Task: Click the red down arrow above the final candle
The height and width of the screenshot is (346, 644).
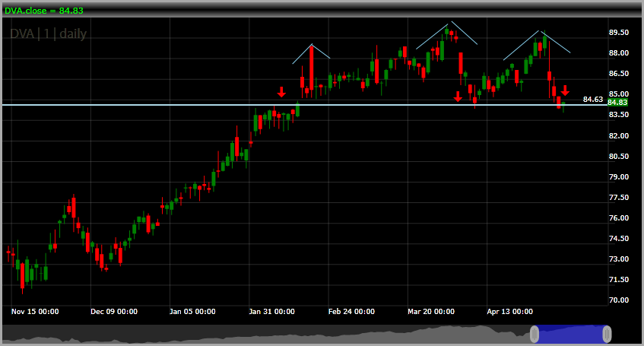Action: (x=565, y=90)
